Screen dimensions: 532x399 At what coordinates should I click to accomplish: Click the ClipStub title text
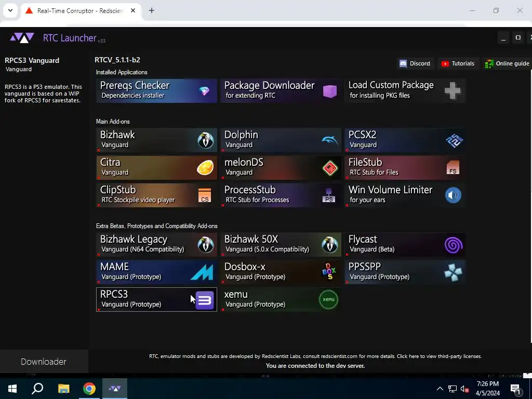[118, 190]
